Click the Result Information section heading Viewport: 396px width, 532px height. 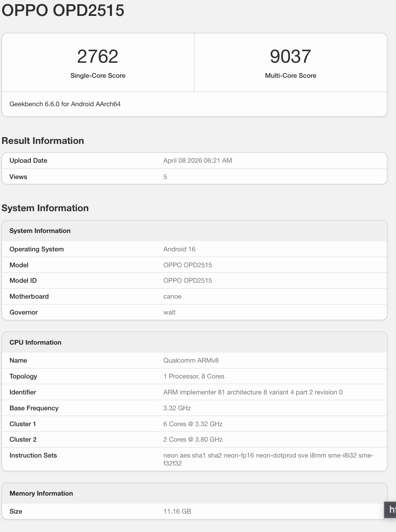(43, 141)
